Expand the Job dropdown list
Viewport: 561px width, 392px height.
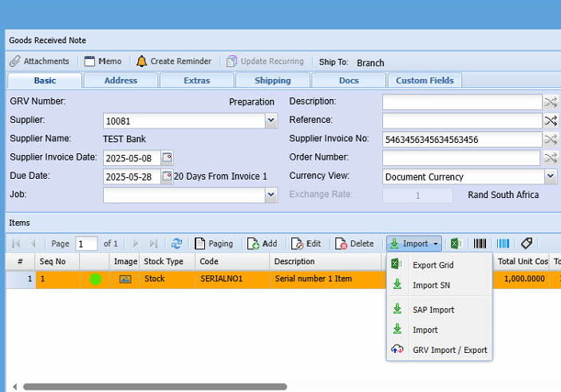coord(271,194)
